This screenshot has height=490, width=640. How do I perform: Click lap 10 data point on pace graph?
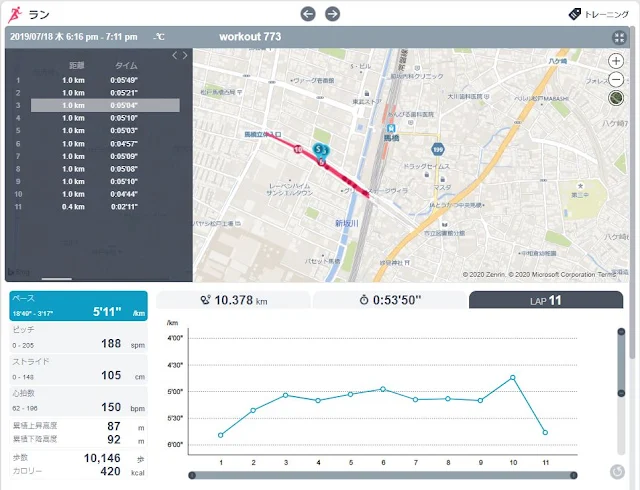[x=513, y=378]
